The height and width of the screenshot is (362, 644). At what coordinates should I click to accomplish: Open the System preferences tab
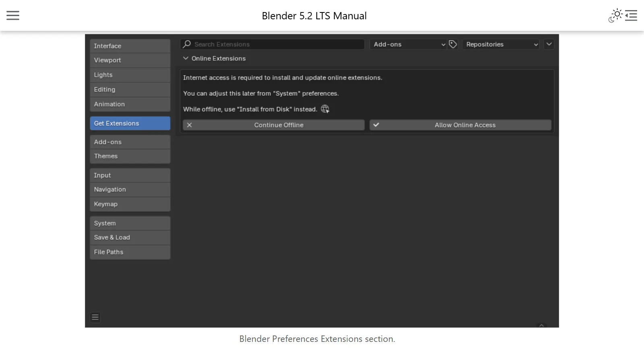pyautogui.click(x=130, y=223)
